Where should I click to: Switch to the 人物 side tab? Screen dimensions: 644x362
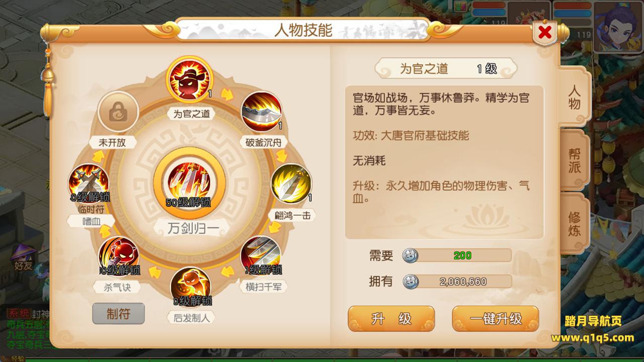coord(574,97)
